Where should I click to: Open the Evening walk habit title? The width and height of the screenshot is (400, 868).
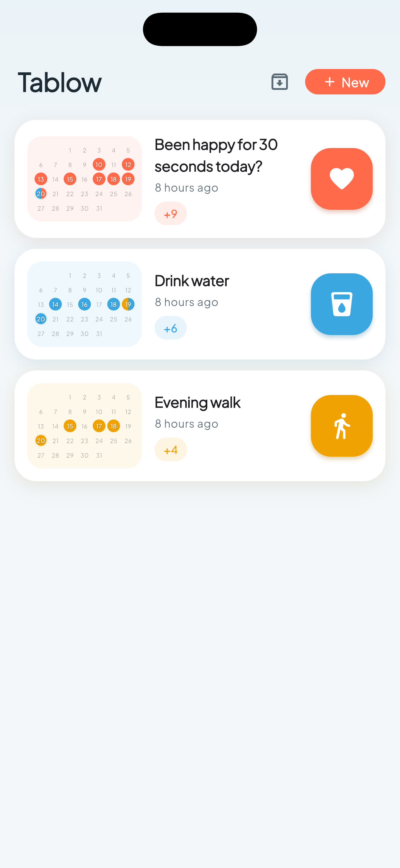(198, 402)
